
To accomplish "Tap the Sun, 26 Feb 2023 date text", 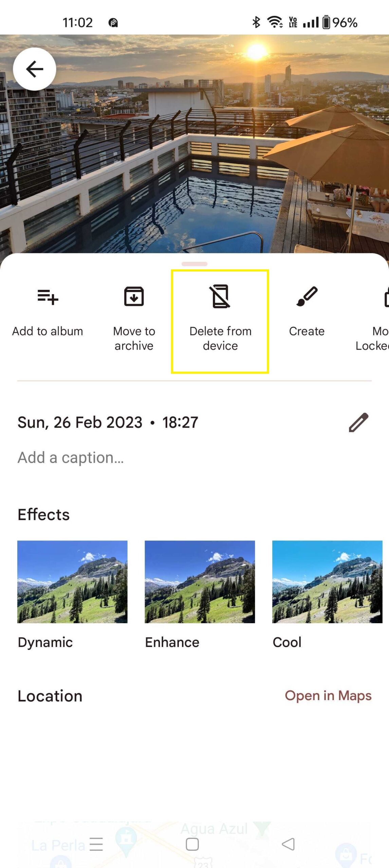I will pos(80,422).
